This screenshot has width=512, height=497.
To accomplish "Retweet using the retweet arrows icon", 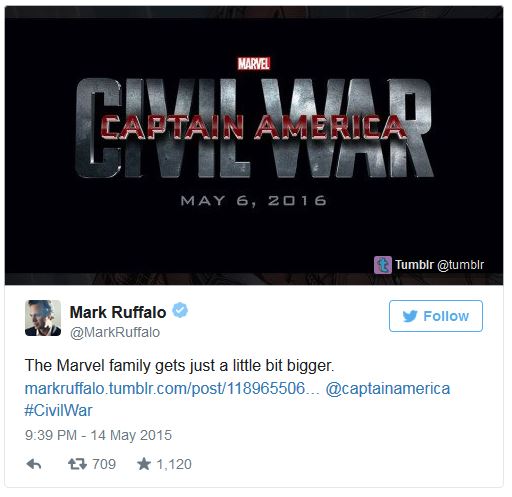I will coord(77,464).
